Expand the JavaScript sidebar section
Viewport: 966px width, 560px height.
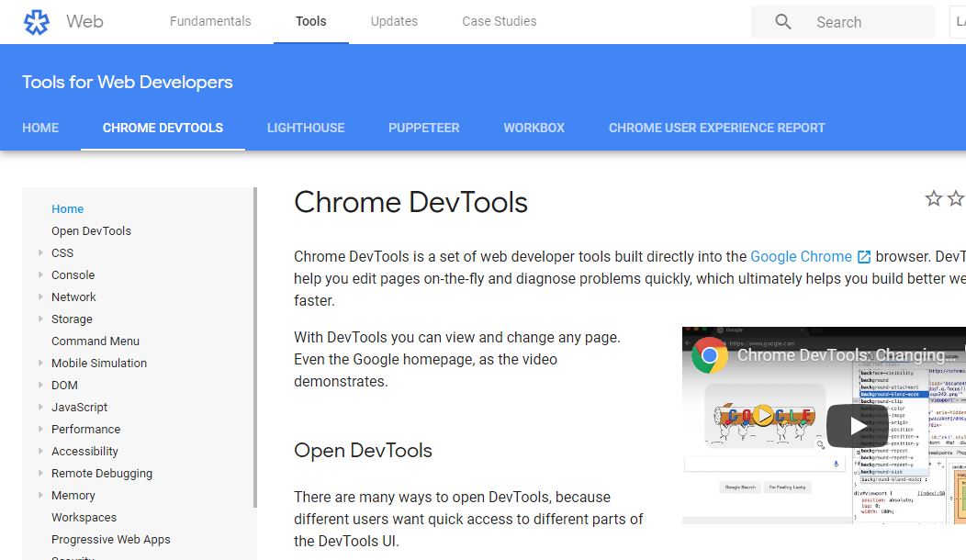click(40, 407)
